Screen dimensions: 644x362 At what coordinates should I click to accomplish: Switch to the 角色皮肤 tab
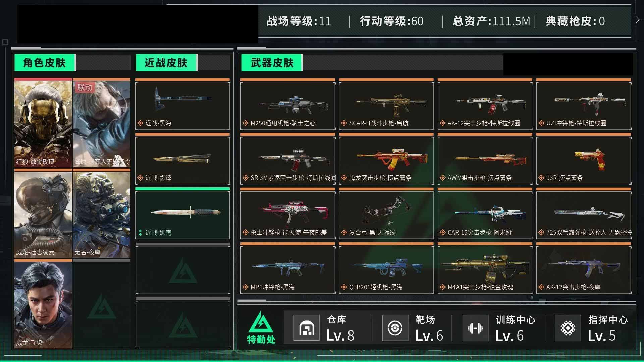coord(45,63)
